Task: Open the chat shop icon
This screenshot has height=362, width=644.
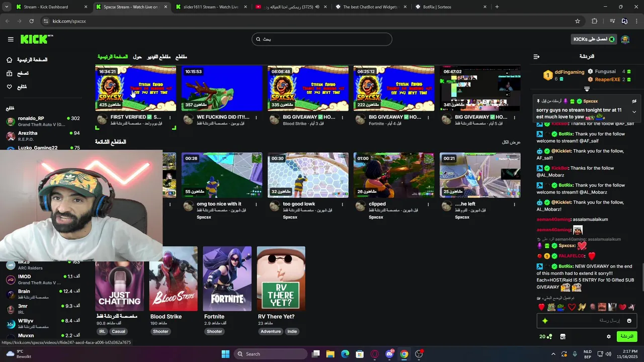Action: [563, 336]
